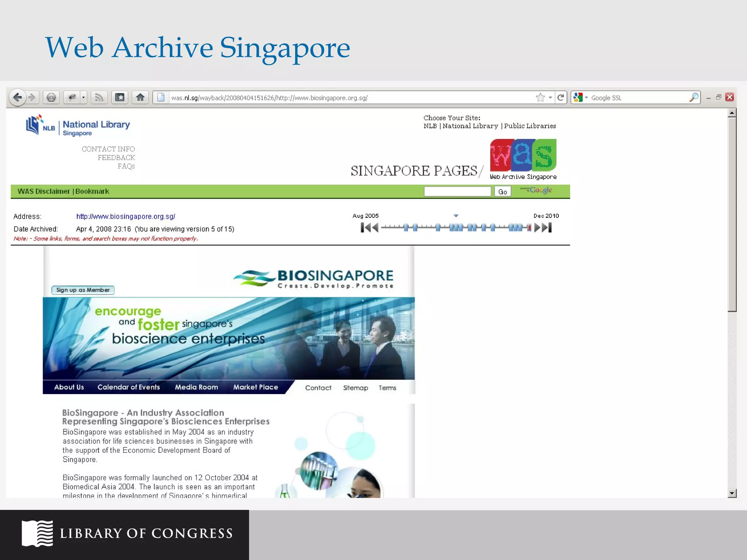This screenshot has height=560, width=747.
Task: Click the Sign up as Member button
Action: [83, 290]
